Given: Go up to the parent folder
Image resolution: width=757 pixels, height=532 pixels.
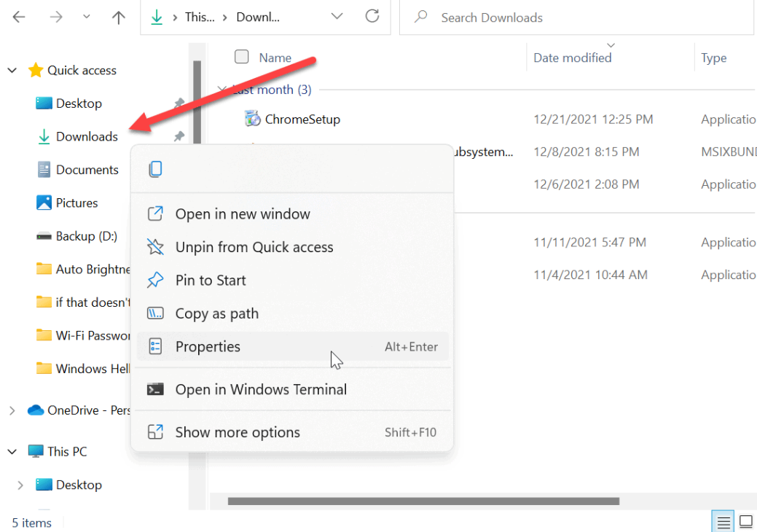Looking at the screenshot, I should (118, 17).
